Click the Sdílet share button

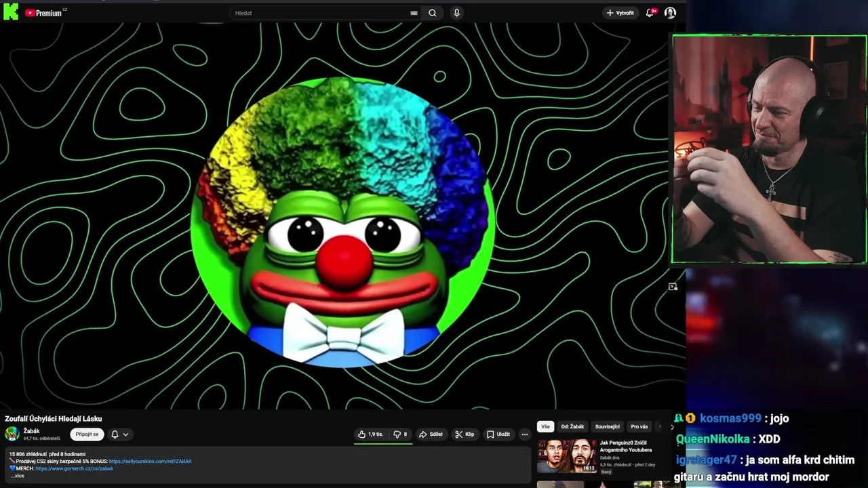pyautogui.click(x=431, y=434)
